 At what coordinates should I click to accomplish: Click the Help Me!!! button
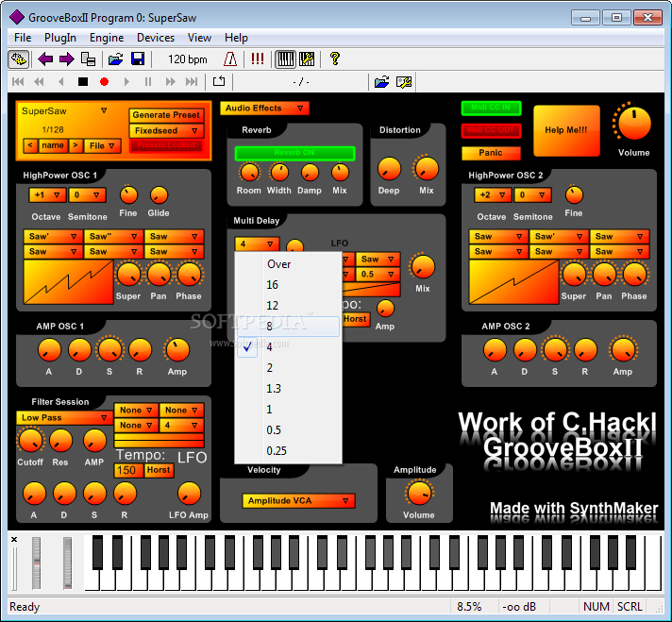566,130
